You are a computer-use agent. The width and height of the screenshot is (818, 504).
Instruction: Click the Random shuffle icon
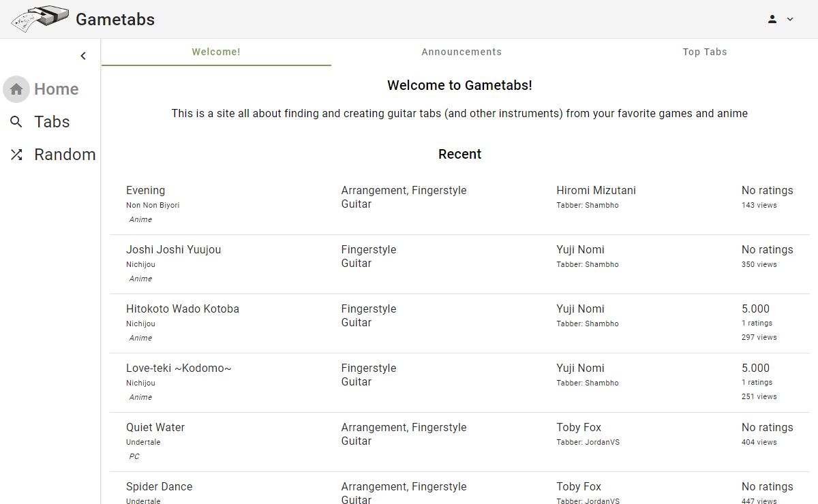pyautogui.click(x=16, y=155)
